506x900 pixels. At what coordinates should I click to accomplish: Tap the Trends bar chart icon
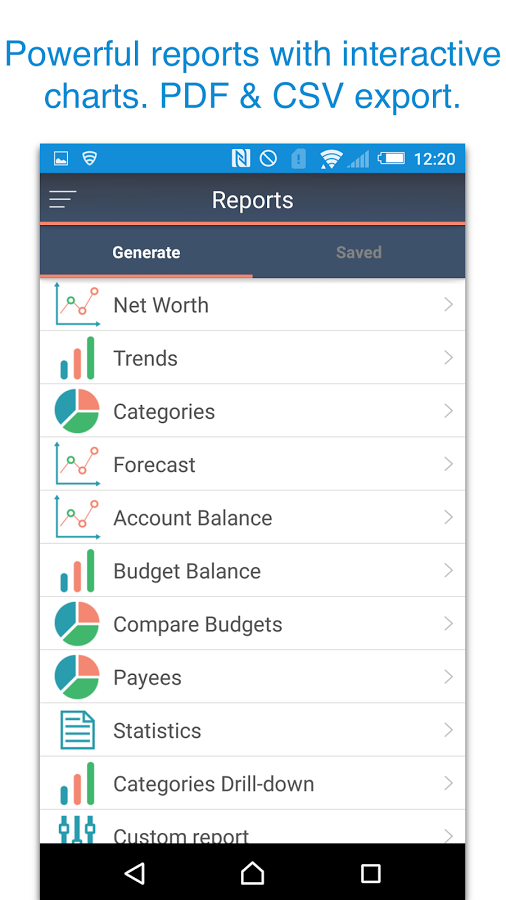(77, 358)
